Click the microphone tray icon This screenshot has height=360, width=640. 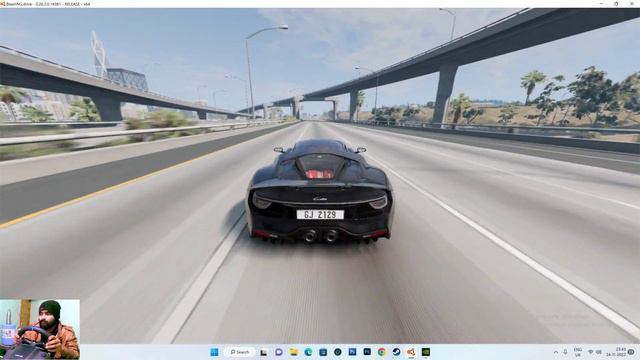click(x=565, y=352)
